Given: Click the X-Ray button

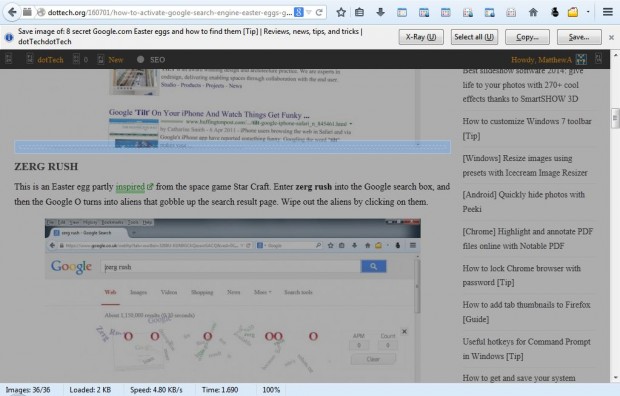Looking at the screenshot, I should [421, 37].
